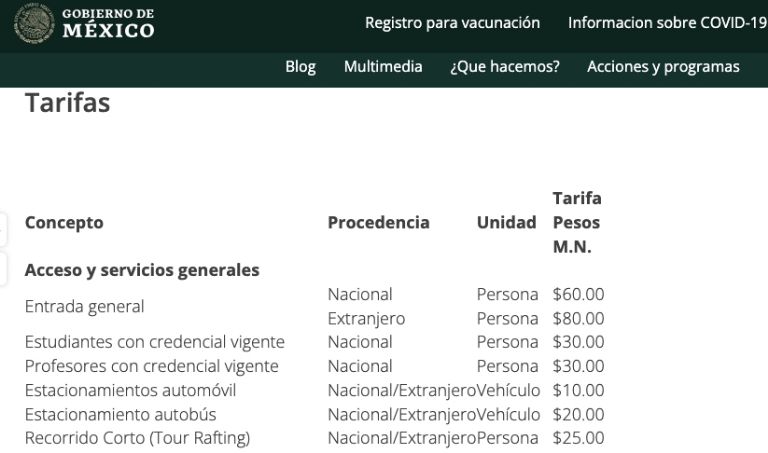768x453 pixels.
Task: Click 'Recorrido Corto (Tour Rafting)' entry
Action: click(137, 438)
